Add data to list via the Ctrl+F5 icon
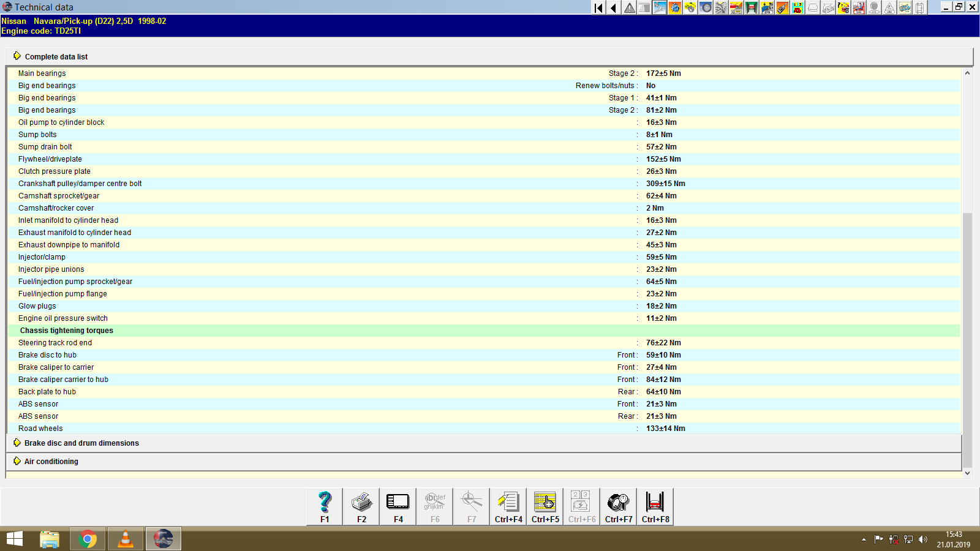The image size is (980, 551). (x=545, y=506)
